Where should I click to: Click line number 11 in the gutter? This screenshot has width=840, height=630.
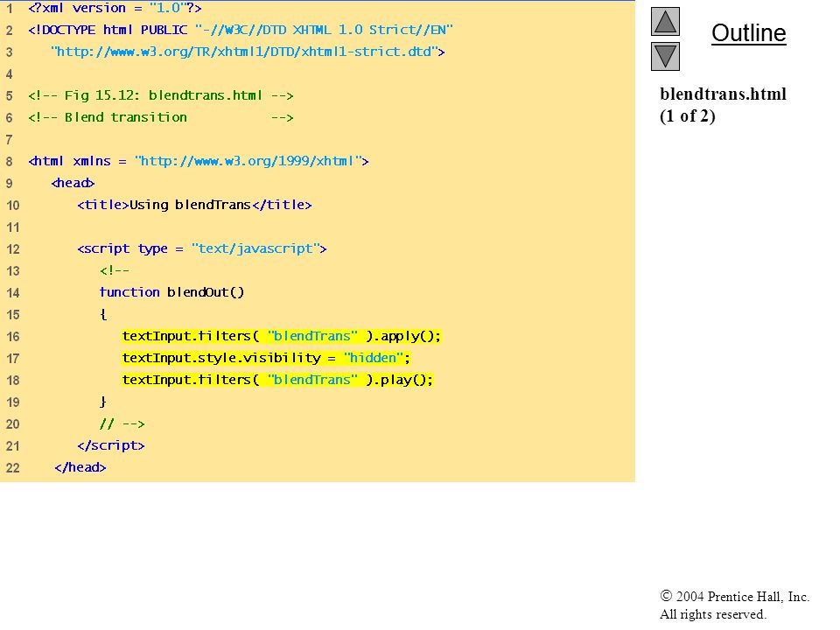(x=13, y=227)
